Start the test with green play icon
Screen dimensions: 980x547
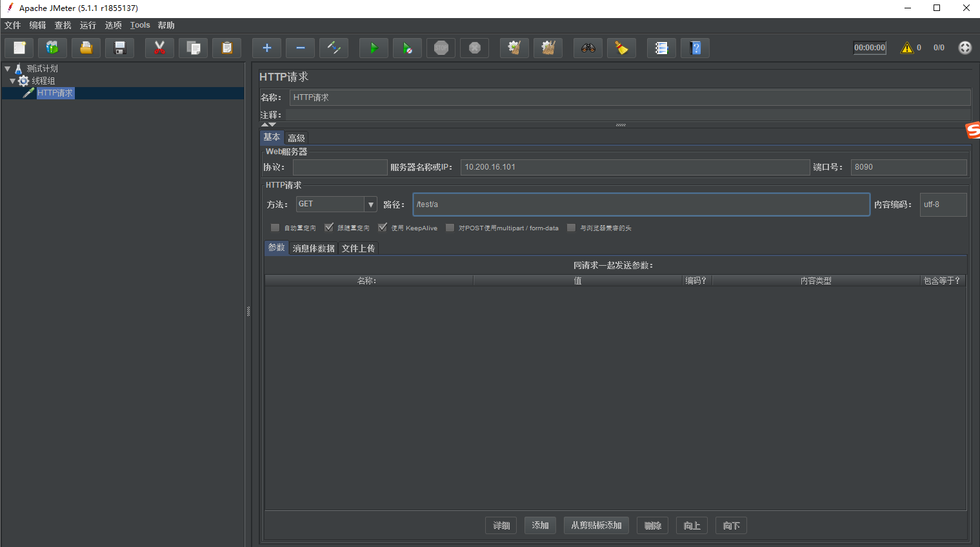click(374, 48)
